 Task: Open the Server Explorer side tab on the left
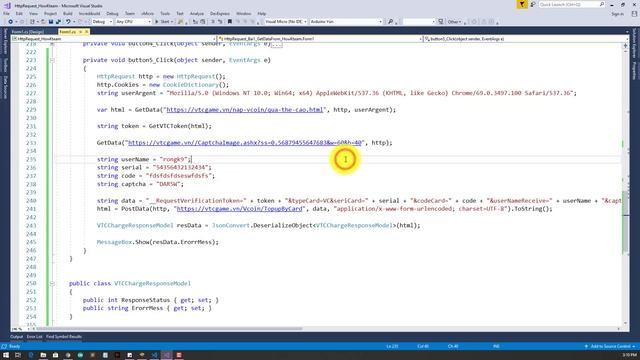[x=5, y=41]
